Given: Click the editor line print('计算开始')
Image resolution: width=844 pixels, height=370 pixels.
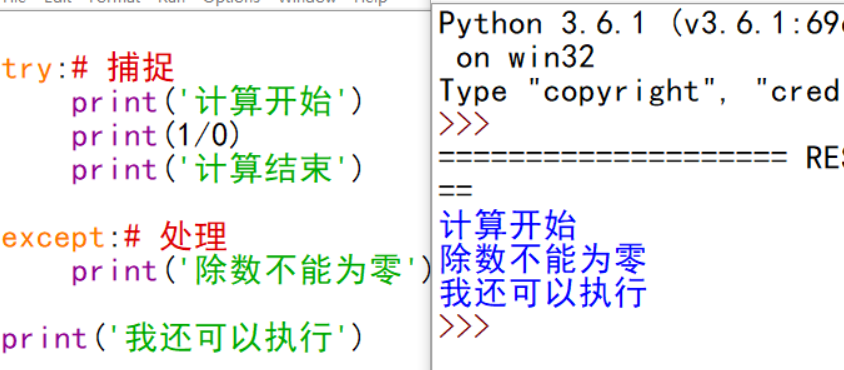Looking at the screenshot, I should pyautogui.click(x=218, y=102).
